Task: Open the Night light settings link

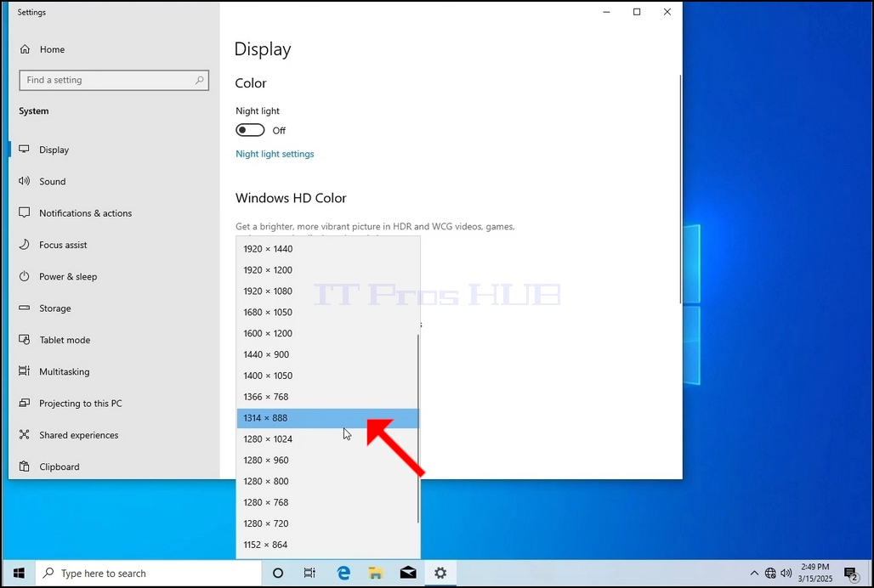Action: (x=275, y=155)
